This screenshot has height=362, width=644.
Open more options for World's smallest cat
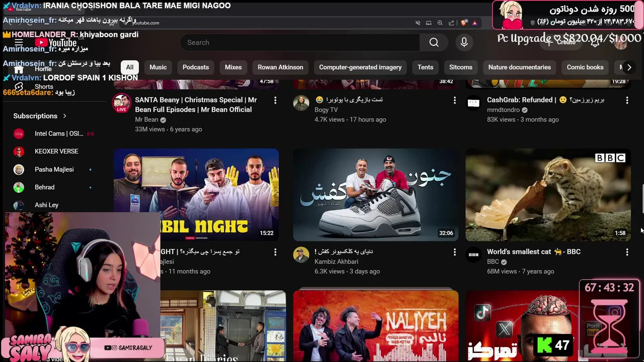tap(627, 252)
